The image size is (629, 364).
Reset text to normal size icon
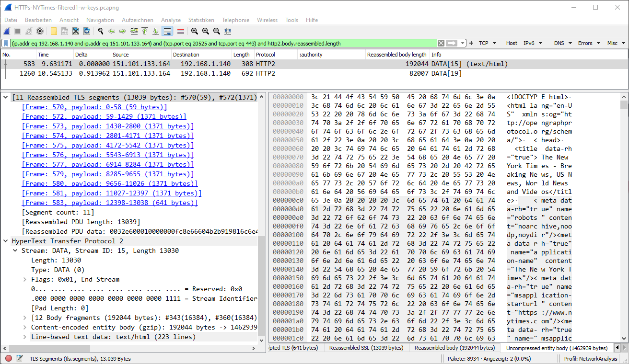217,31
